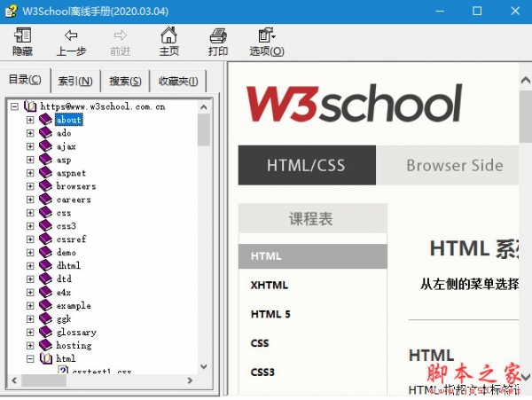Image resolution: width=532 pixels, height=400 pixels.
Task: Collapse the https@www.w3school.com.cn root node
Action: pos(14,106)
